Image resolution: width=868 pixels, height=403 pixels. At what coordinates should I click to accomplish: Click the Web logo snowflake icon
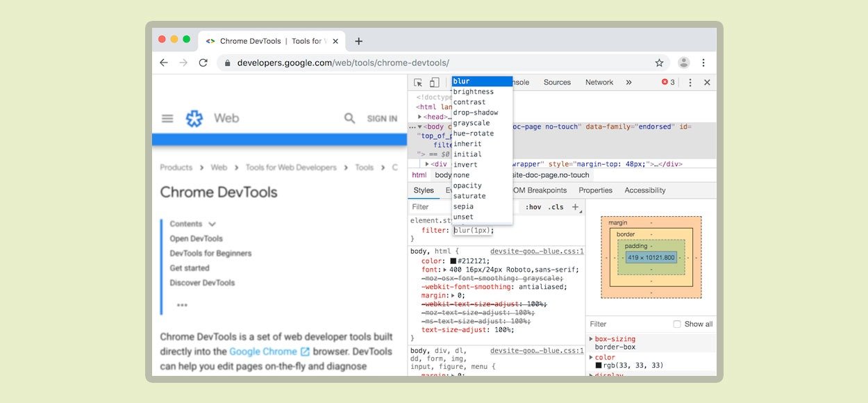[194, 119]
